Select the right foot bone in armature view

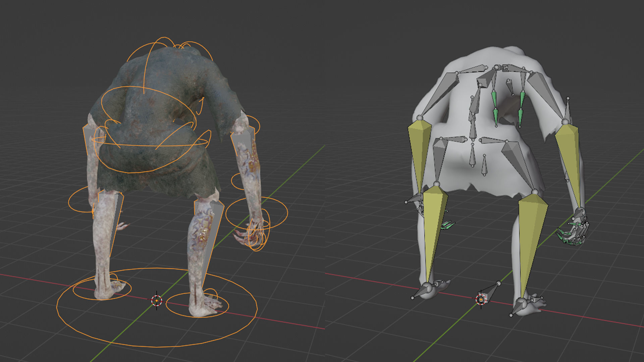pyautogui.click(x=518, y=306)
